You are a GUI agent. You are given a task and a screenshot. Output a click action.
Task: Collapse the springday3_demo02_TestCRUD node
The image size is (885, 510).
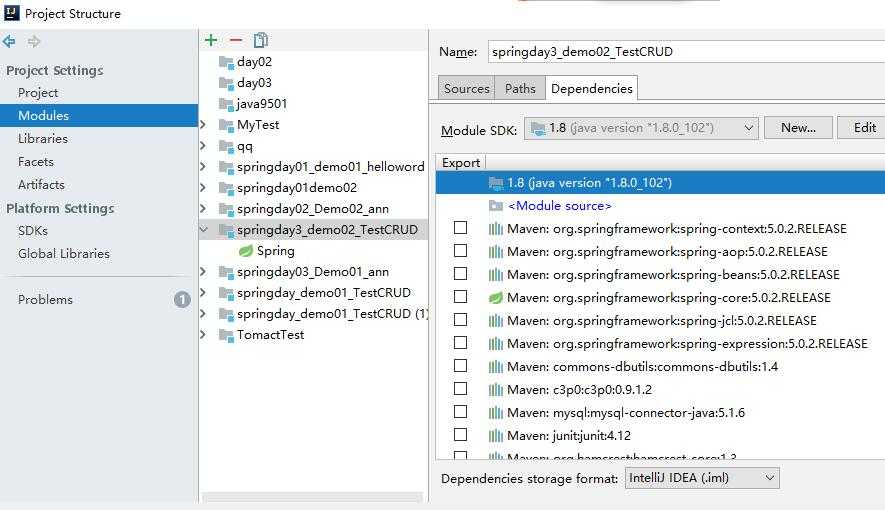click(x=204, y=230)
